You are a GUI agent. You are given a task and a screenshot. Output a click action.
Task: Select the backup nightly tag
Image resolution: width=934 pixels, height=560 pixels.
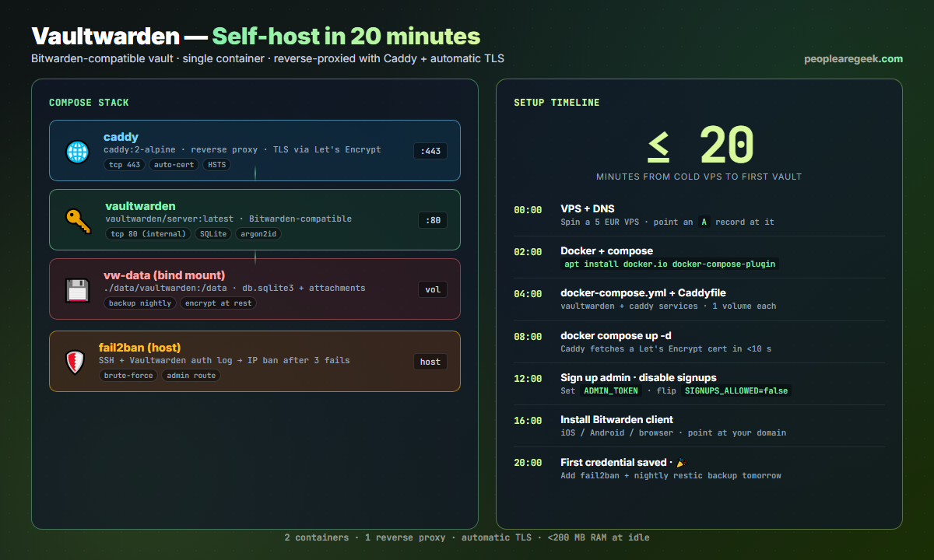(140, 303)
